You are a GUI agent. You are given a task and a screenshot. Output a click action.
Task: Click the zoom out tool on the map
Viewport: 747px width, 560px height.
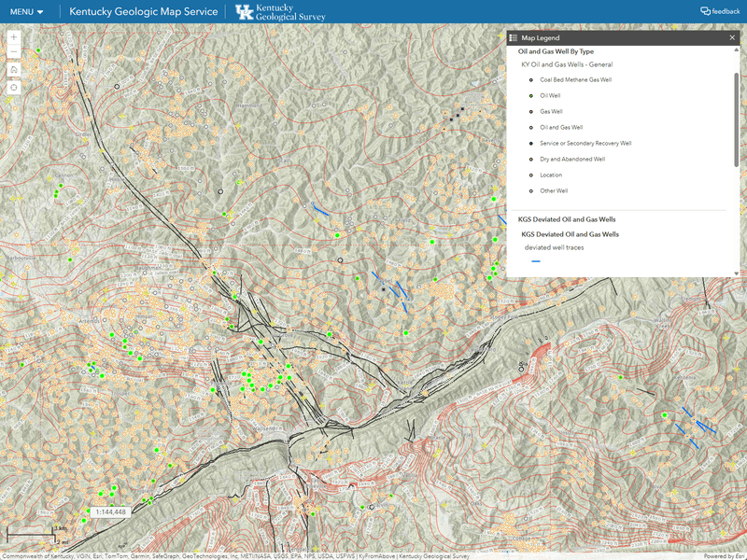click(14, 51)
